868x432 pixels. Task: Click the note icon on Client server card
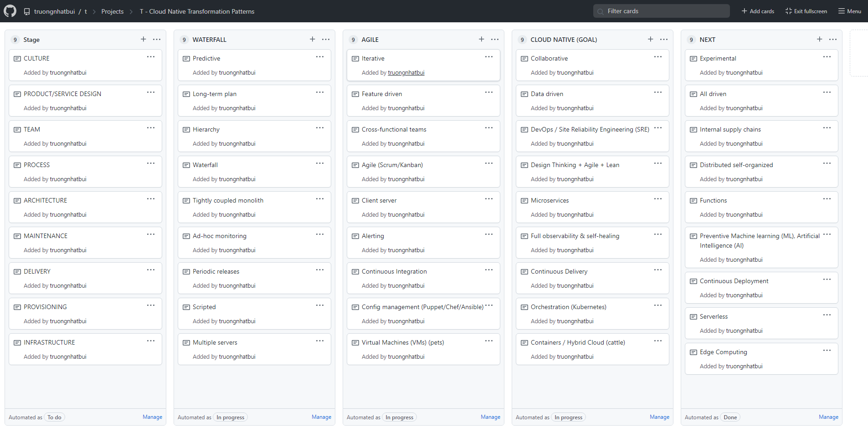point(355,201)
